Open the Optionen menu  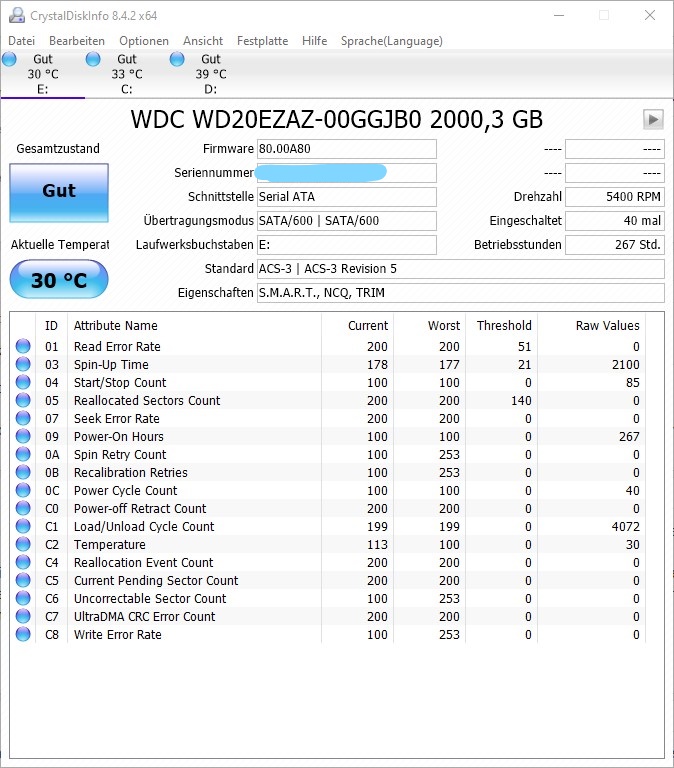pos(144,41)
